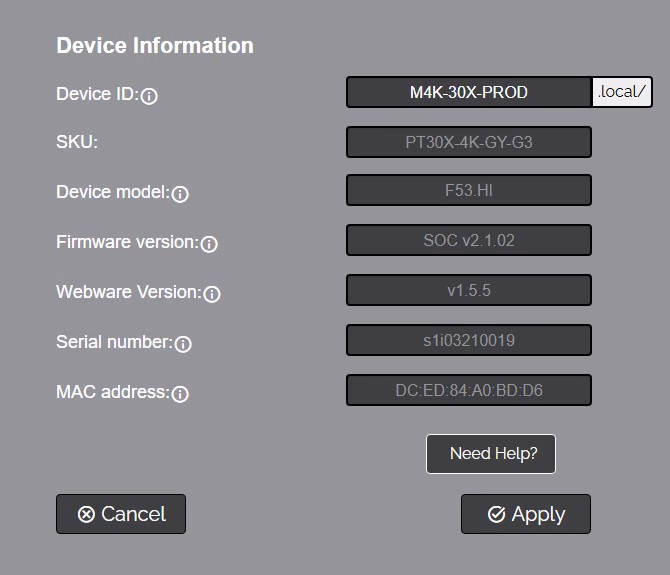Edit the Device ID field M4K-30X-PROD
The width and height of the screenshot is (670, 575).
pos(469,92)
